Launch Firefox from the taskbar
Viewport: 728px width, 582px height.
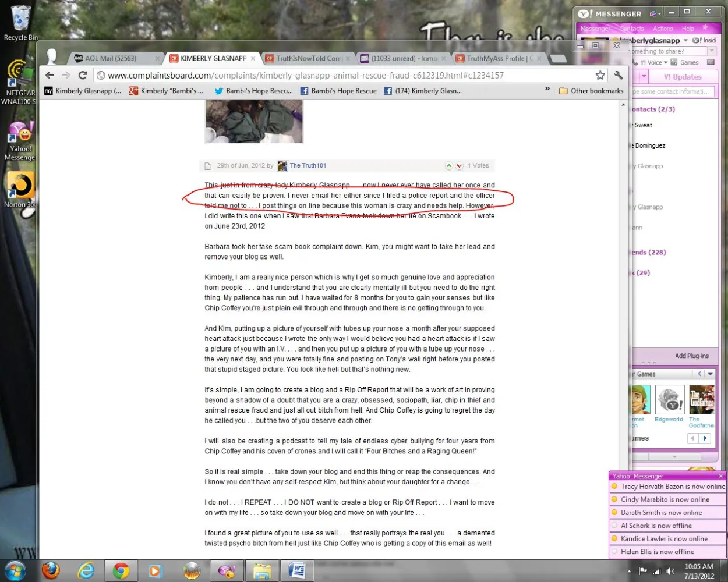point(51,570)
